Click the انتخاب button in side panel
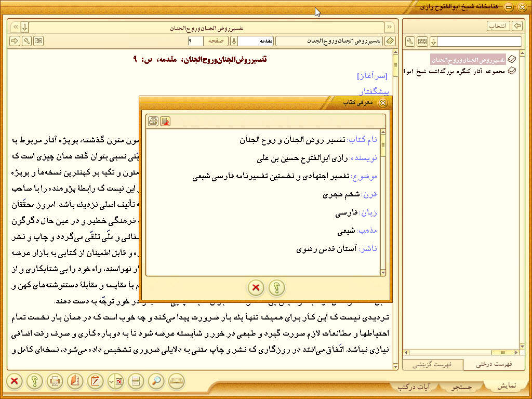532x399 pixels. coord(498,26)
